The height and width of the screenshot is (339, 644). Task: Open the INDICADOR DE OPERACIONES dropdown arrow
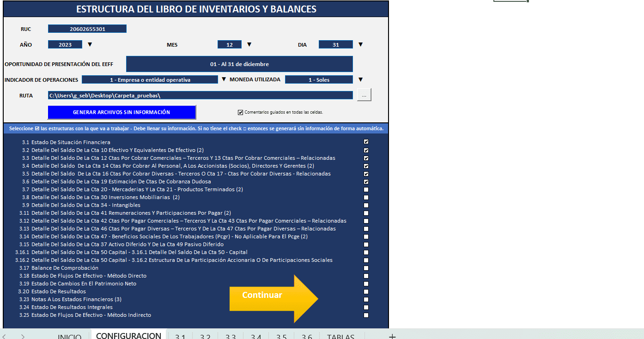pos(224,79)
